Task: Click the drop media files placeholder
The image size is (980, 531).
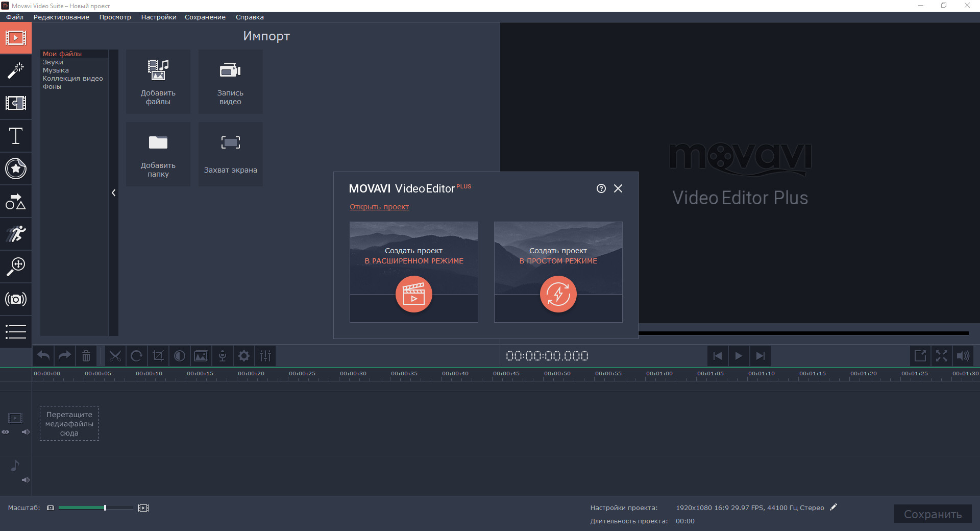Action: click(69, 423)
